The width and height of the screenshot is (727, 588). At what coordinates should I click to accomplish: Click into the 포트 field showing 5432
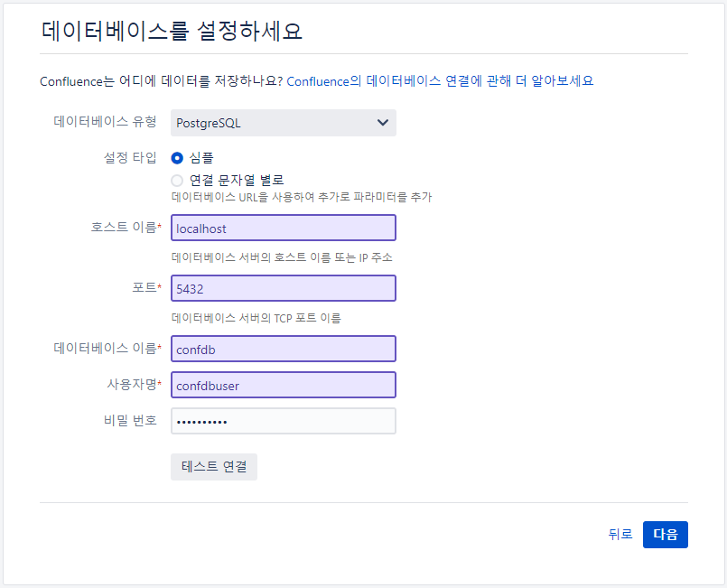pyautogui.click(x=284, y=288)
